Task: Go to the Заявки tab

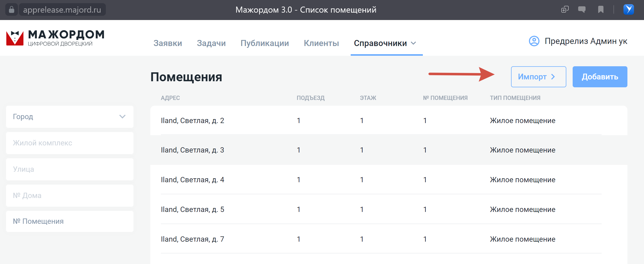Action: (168, 43)
